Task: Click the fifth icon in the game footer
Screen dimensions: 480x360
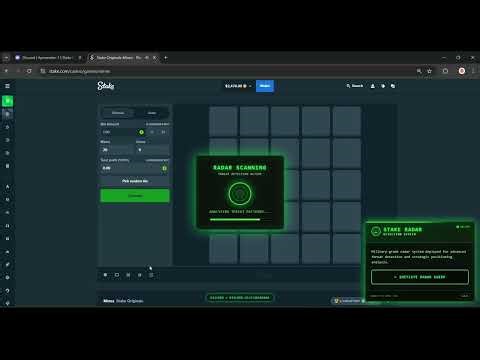Action: pyautogui.click(x=151, y=275)
